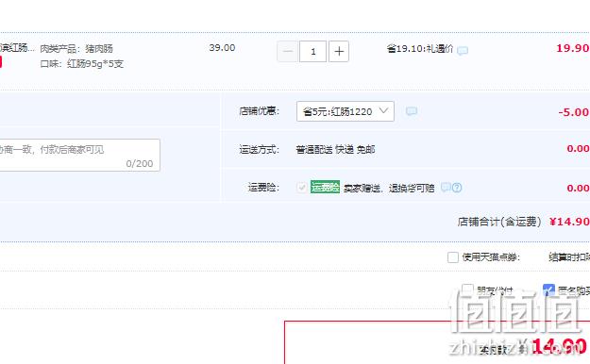Enable 使用天猫点券 checkbox
The width and height of the screenshot is (590, 364).
[453, 257]
